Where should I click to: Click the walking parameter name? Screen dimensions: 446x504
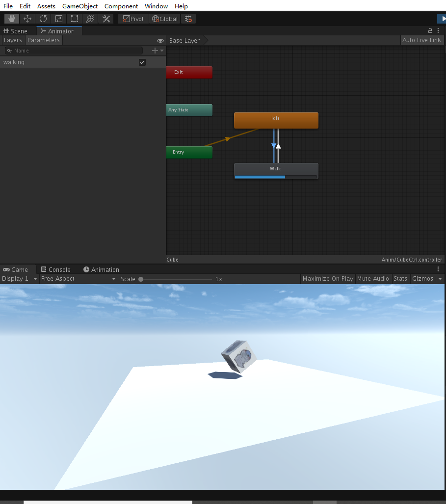[x=14, y=62]
